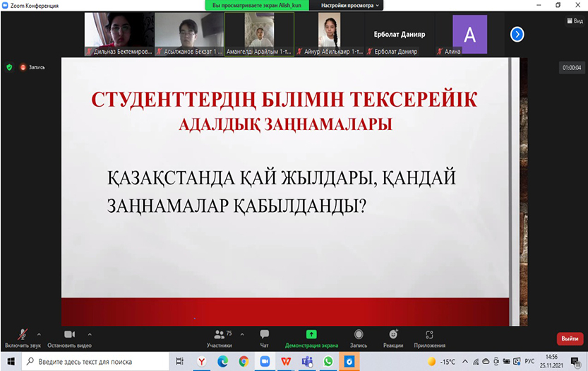The image size is (588, 371).
Task: Open Реакции reactions menu
Action: 394,337
